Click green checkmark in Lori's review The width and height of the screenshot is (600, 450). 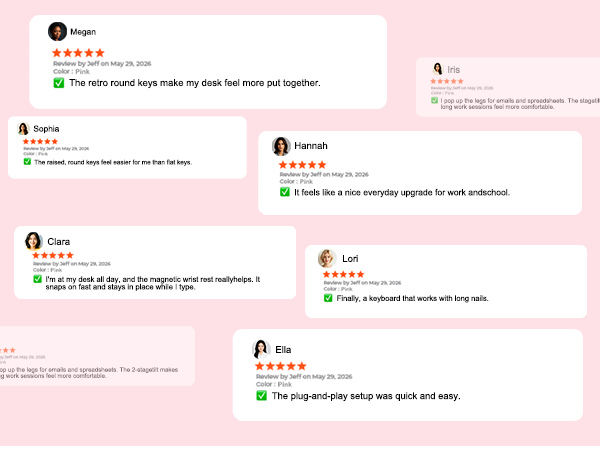tap(328, 298)
